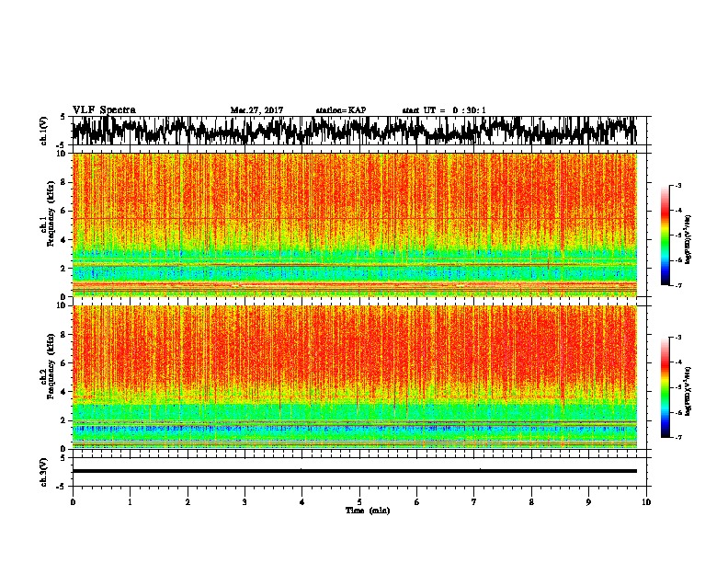728x563 pixels.
Task: Click the ch.3 flat black trace
Action: point(354,471)
